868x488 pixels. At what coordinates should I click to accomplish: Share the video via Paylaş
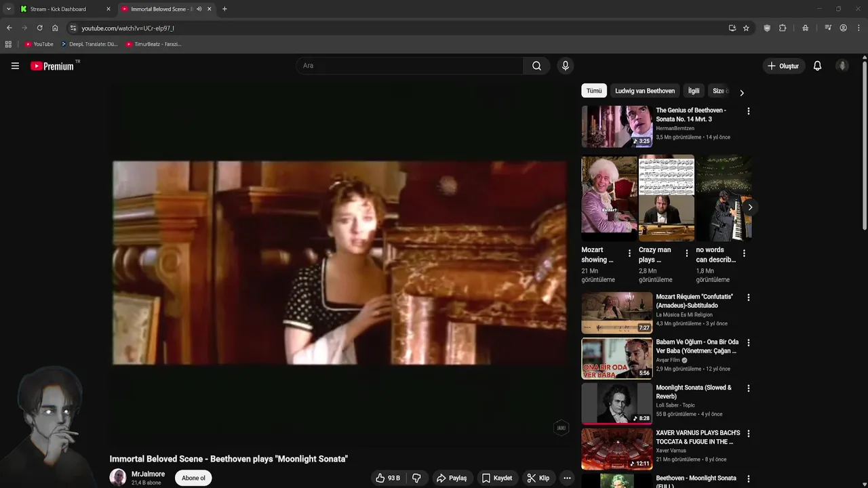[x=452, y=478]
